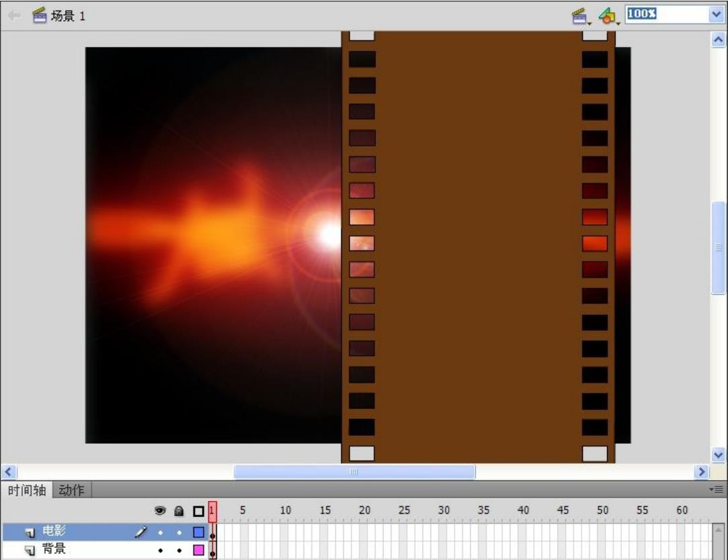
Task: Click the page icon of the 背景 layer
Action: click(30, 550)
